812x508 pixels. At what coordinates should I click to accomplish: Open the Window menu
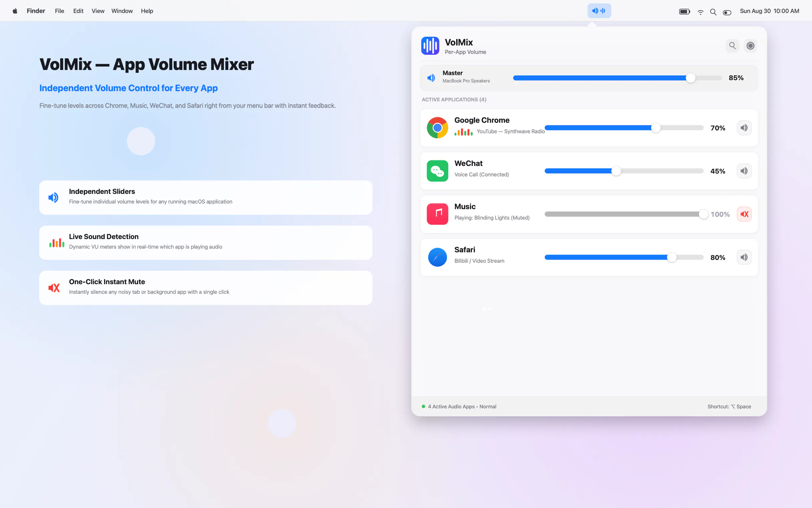[x=122, y=11]
